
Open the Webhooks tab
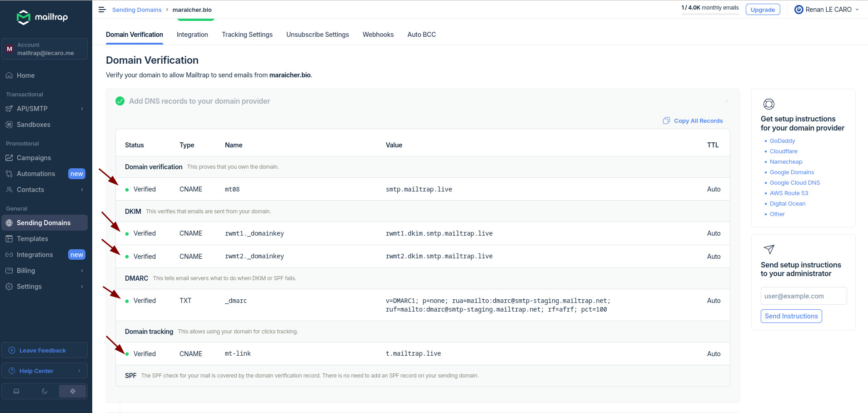click(378, 35)
